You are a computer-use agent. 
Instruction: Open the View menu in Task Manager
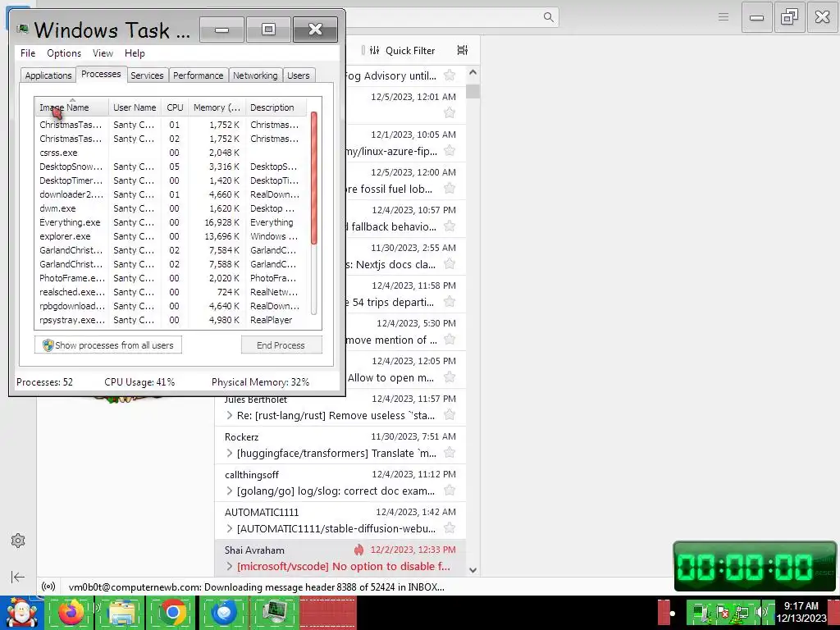tap(103, 53)
